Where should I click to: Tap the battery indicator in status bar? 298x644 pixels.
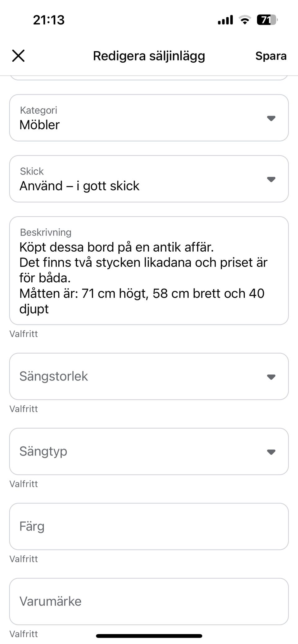point(267,20)
